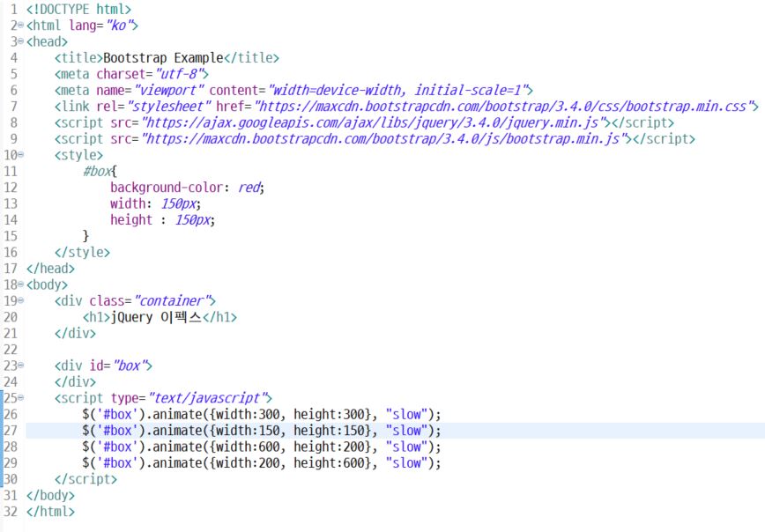Click the 'jQuery 이펙스' heading text
This screenshot has width=765, height=532.
(x=156, y=317)
